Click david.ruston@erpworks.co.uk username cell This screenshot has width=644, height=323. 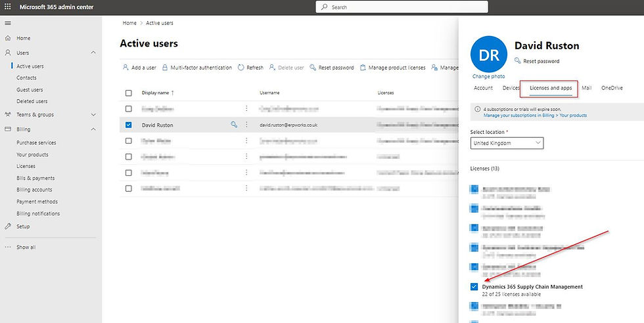tap(288, 125)
